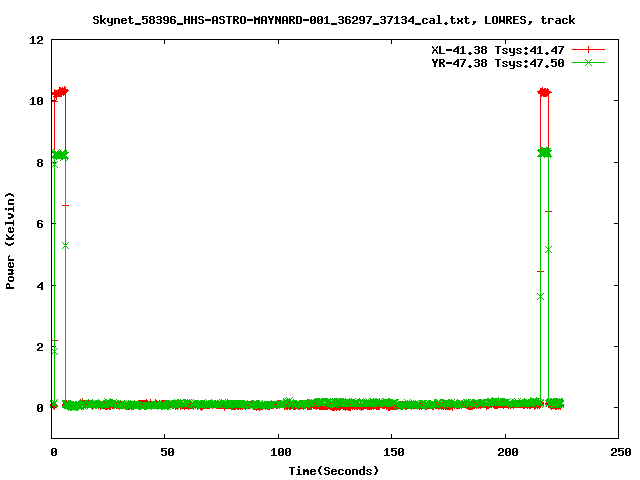Click the Time(Seconds) x-axis label
This screenshot has width=640, height=480.
[333, 471]
